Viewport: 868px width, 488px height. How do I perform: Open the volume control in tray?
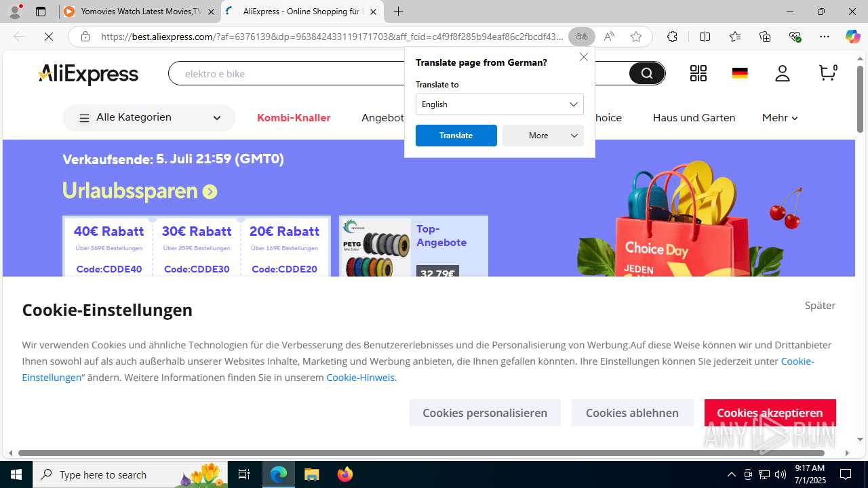(780, 474)
